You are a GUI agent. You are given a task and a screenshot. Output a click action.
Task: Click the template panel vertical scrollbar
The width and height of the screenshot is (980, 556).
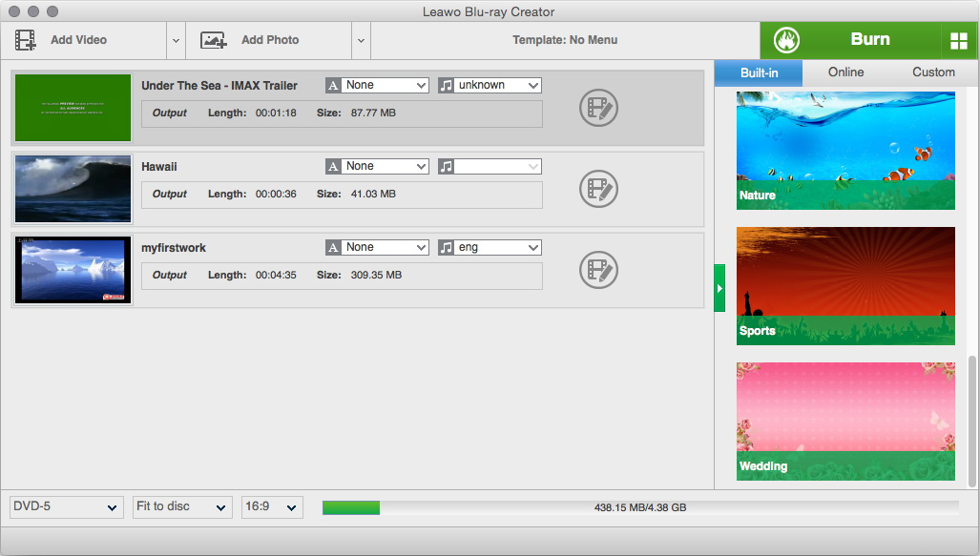971,422
